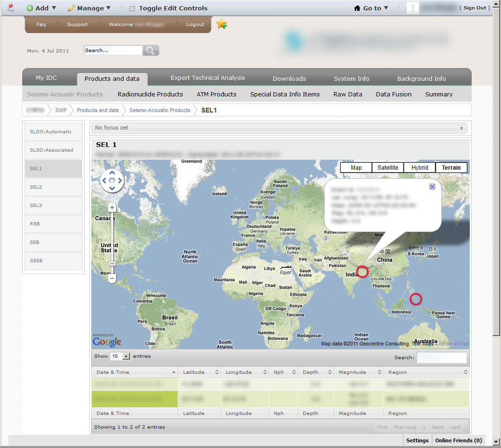This screenshot has width=501, height=448.
Task: Toggle the Edit Controls checkbox
Action: (x=132, y=9)
